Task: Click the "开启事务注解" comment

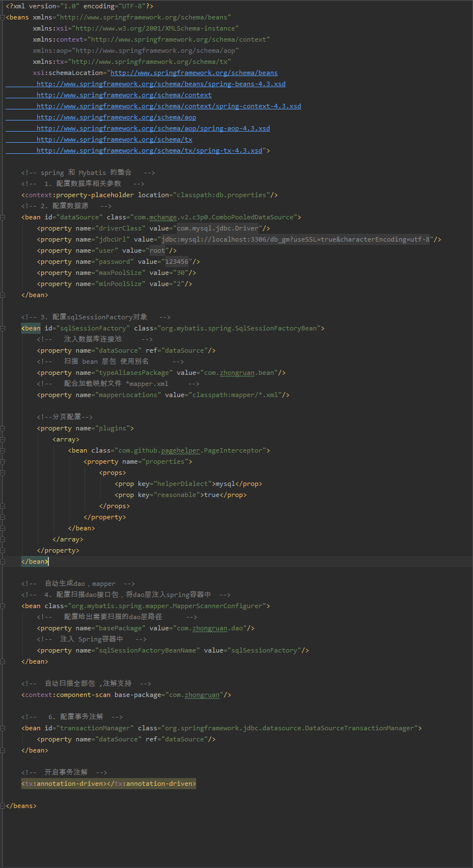Action: 64,772
